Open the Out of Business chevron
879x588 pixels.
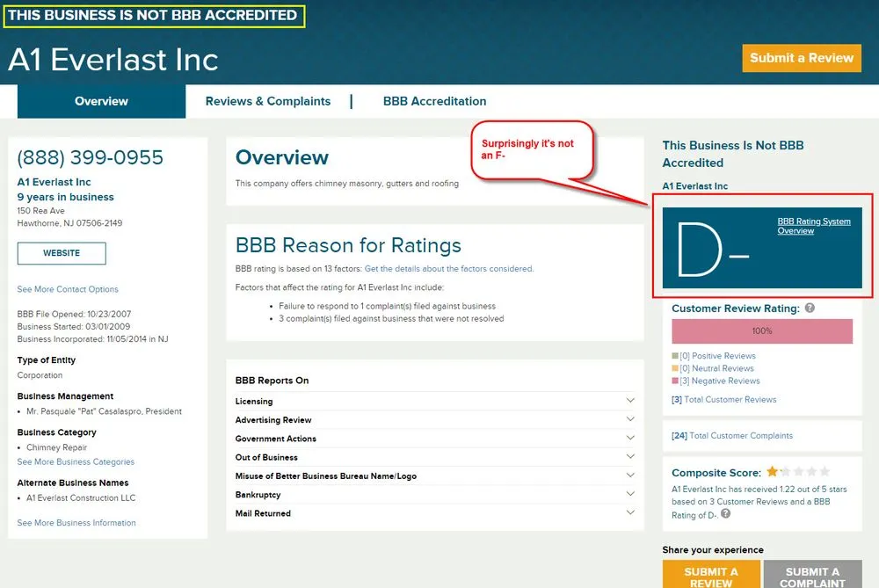[629, 457]
